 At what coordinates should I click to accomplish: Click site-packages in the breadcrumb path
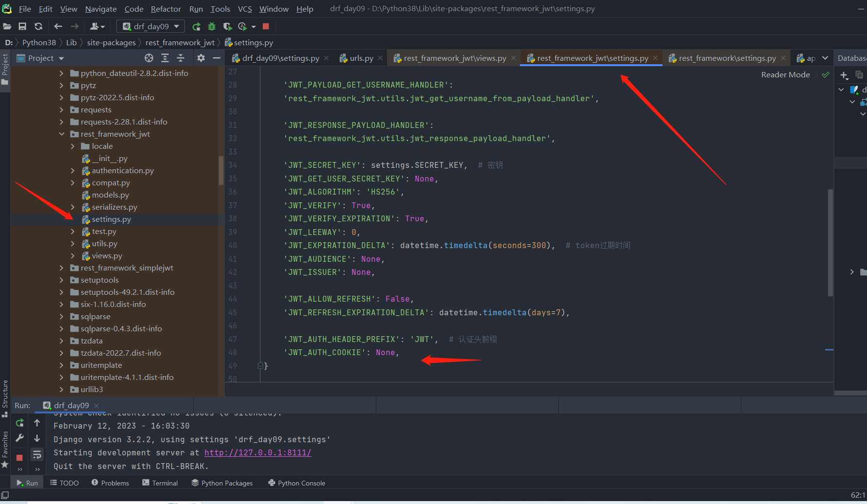(x=111, y=42)
